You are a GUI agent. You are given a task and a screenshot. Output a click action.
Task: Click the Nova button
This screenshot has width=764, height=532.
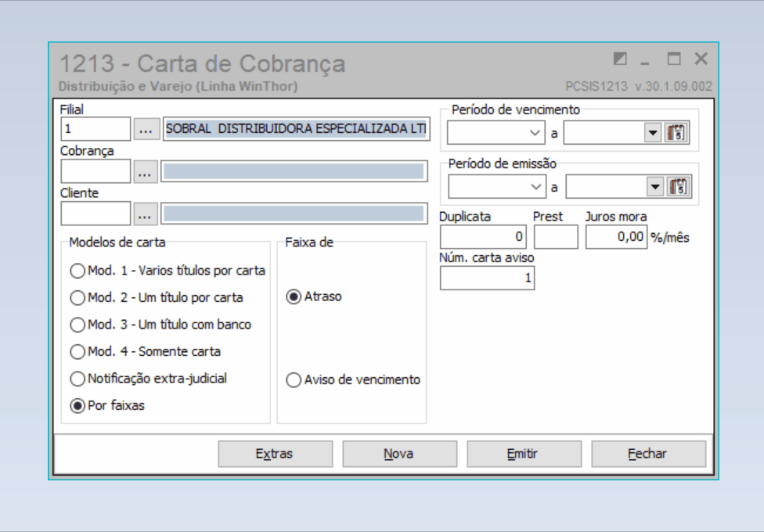click(399, 454)
